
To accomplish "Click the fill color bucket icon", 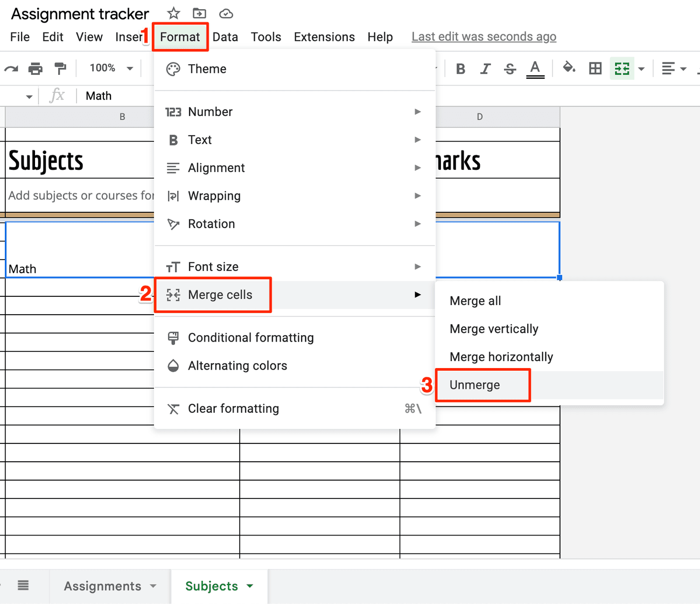I will click(x=569, y=68).
